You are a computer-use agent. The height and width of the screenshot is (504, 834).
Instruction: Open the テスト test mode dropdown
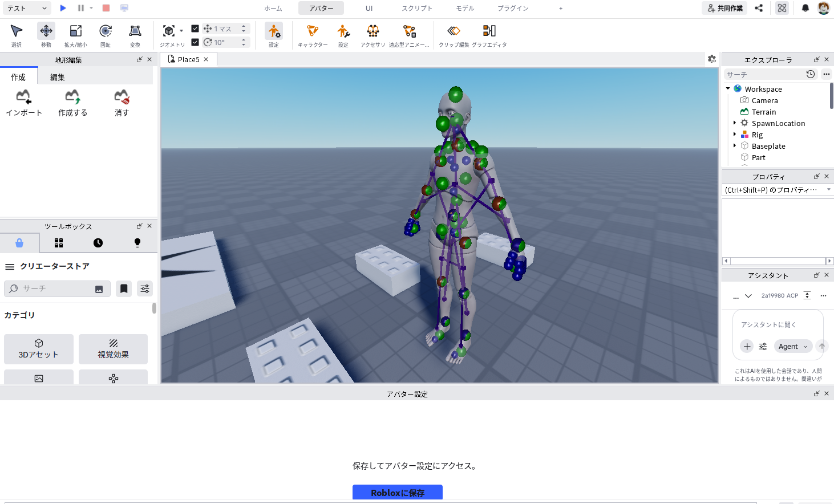(x=27, y=8)
